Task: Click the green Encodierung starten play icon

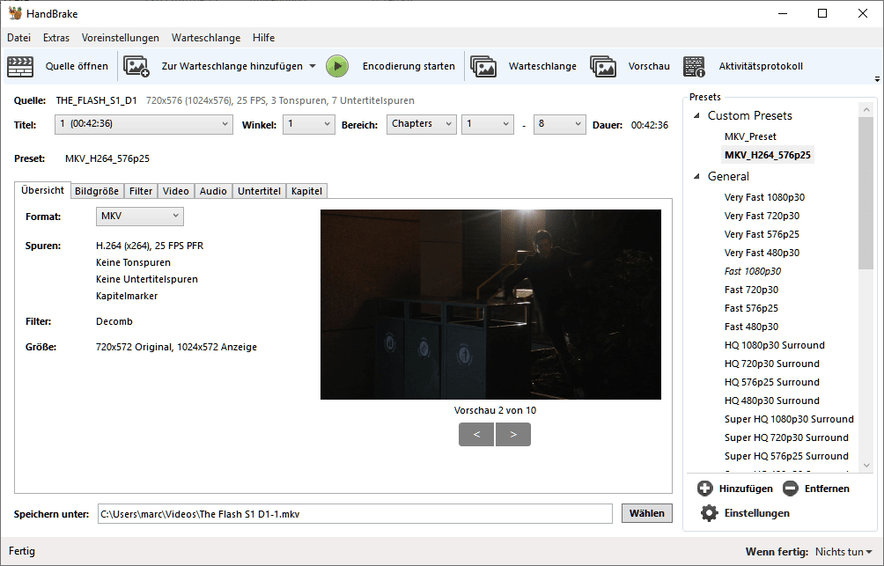Action: pos(337,67)
